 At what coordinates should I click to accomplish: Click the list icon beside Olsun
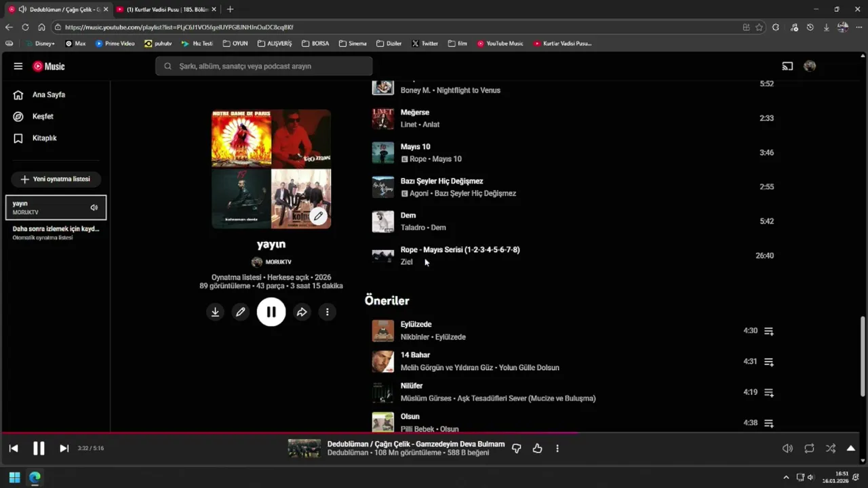point(769,423)
